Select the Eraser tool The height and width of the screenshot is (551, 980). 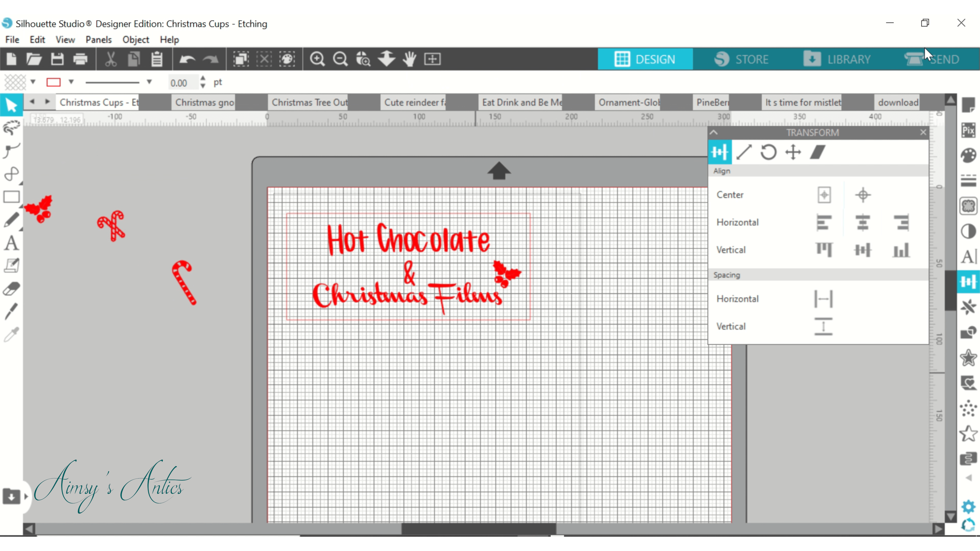coord(11,289)
